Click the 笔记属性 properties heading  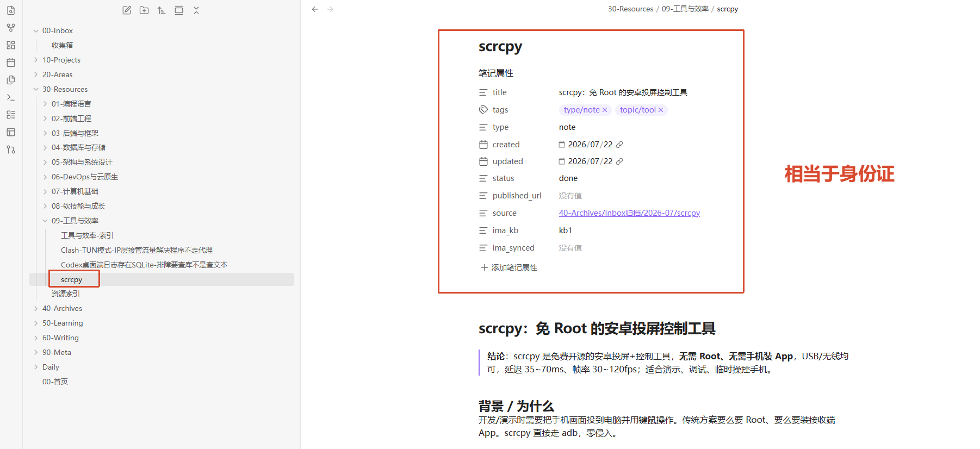pos(496,73)
